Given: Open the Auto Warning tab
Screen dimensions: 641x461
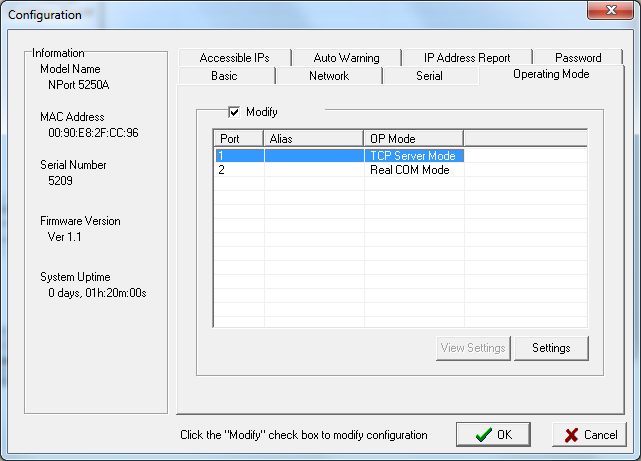Looking at the screenshot, I should point(346,58).
